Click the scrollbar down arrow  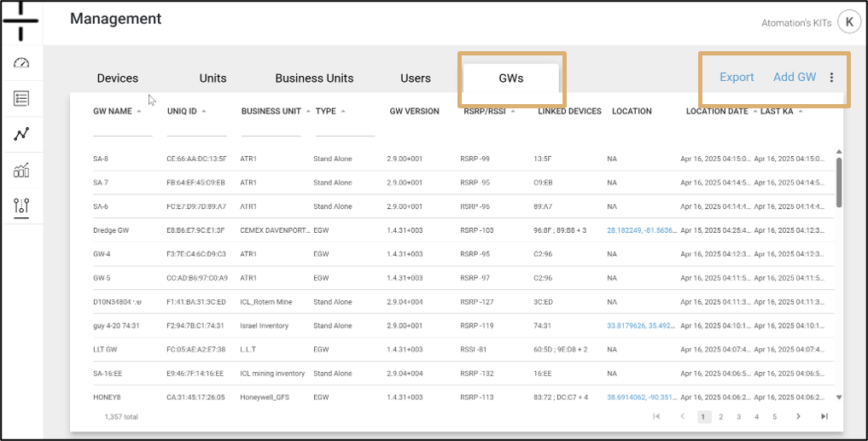point(839,397)
